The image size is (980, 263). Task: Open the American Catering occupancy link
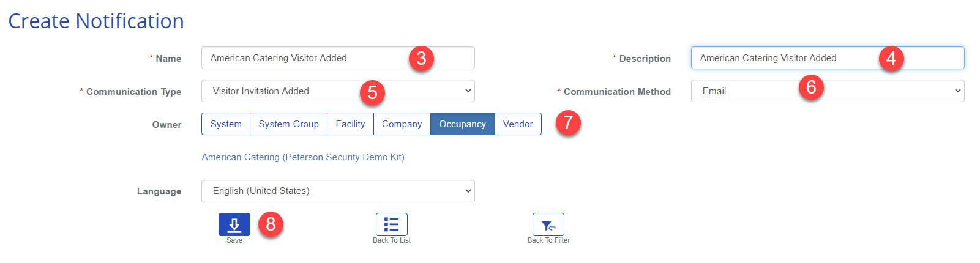pos(303,157)
